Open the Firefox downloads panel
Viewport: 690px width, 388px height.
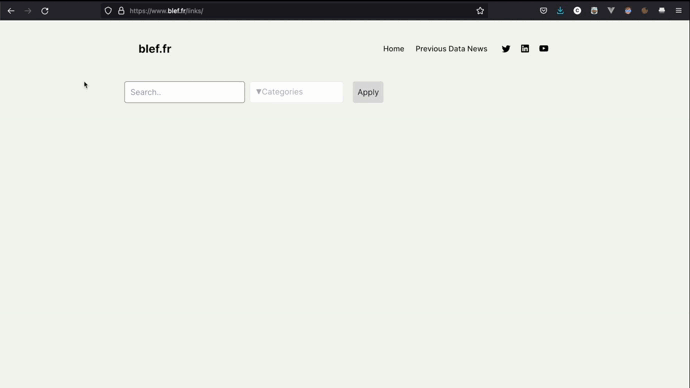pos(560,11)
